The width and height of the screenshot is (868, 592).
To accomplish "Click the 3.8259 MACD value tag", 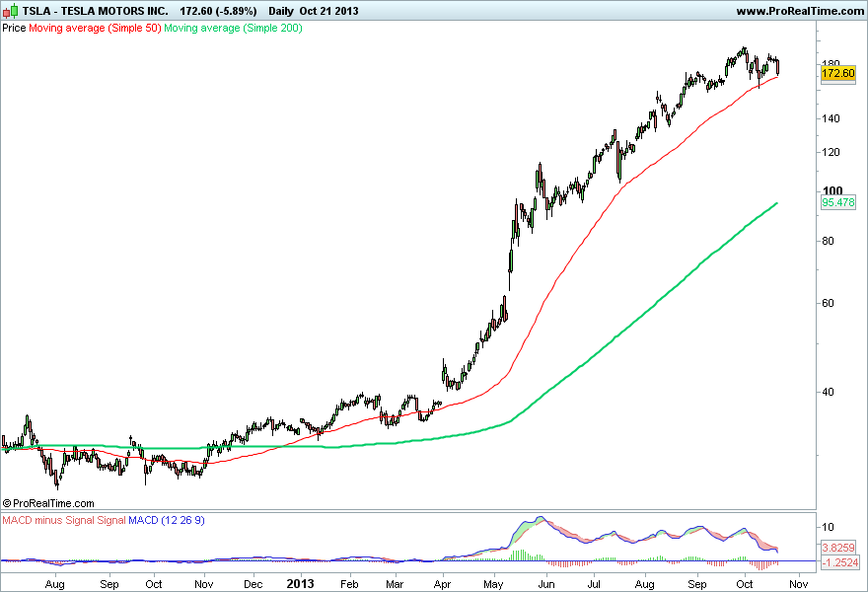I will click(x=840, y=548).
